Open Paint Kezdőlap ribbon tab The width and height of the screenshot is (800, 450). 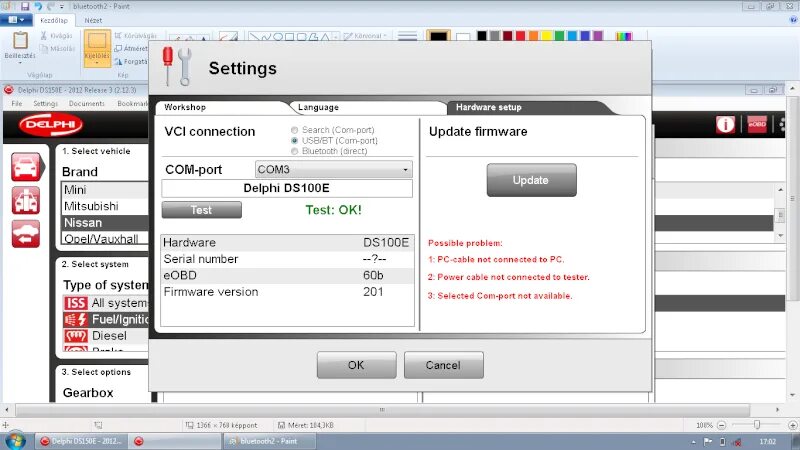(54, 20)
